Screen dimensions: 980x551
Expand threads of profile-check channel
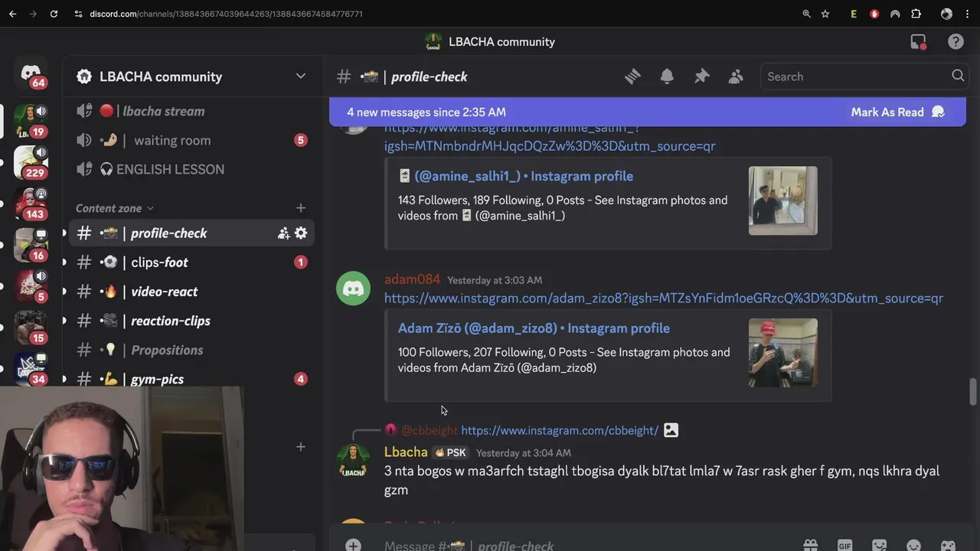click(x=64, y=233)
